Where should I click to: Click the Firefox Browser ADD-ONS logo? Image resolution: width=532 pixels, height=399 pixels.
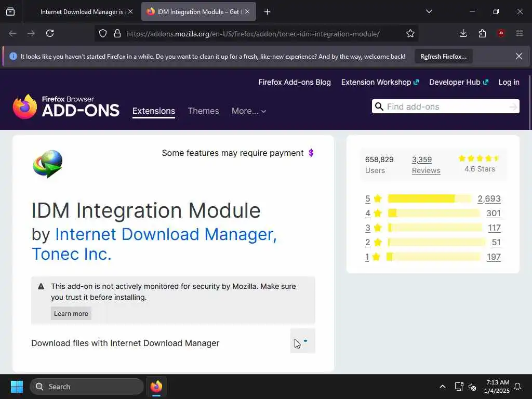[66, 107]
